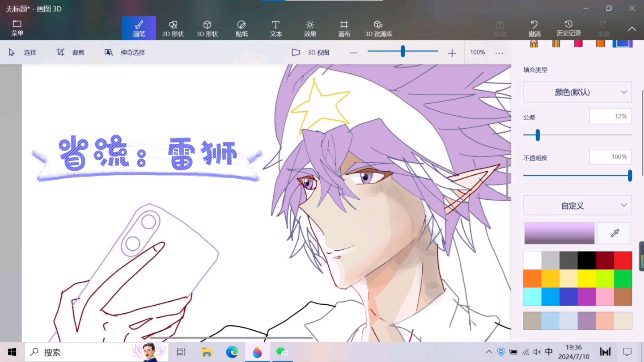The width and height of the screenshot is (644, 362).
Task: Open the Windows Start menu
Action: (12, 352)
